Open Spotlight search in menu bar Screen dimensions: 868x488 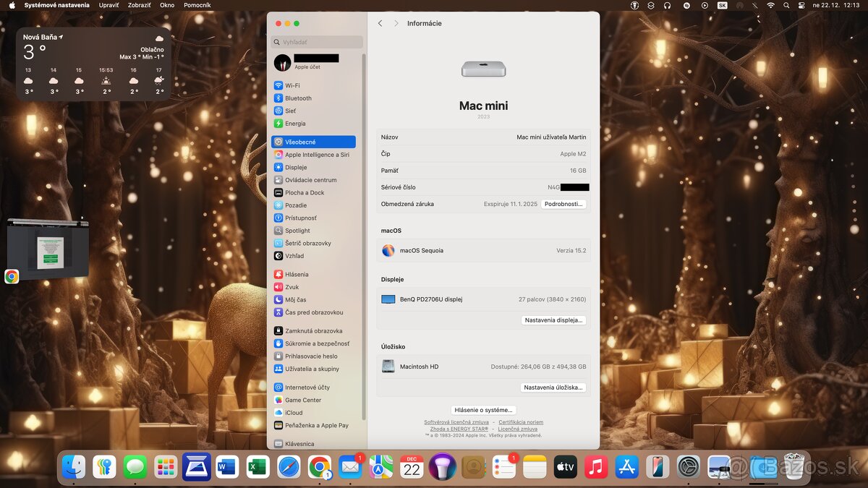(x=786, y=5)
